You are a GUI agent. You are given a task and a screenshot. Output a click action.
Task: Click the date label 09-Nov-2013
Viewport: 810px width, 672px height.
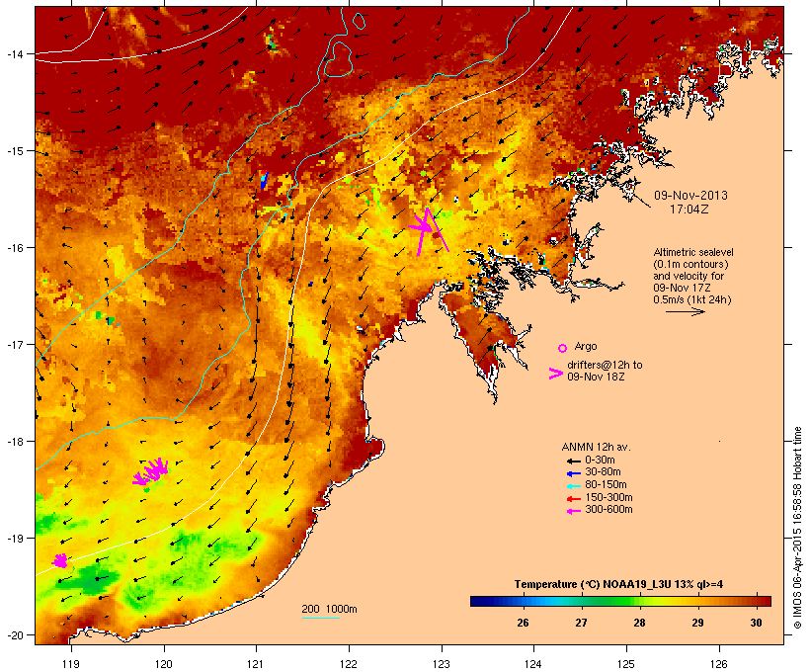coord(690,196)
